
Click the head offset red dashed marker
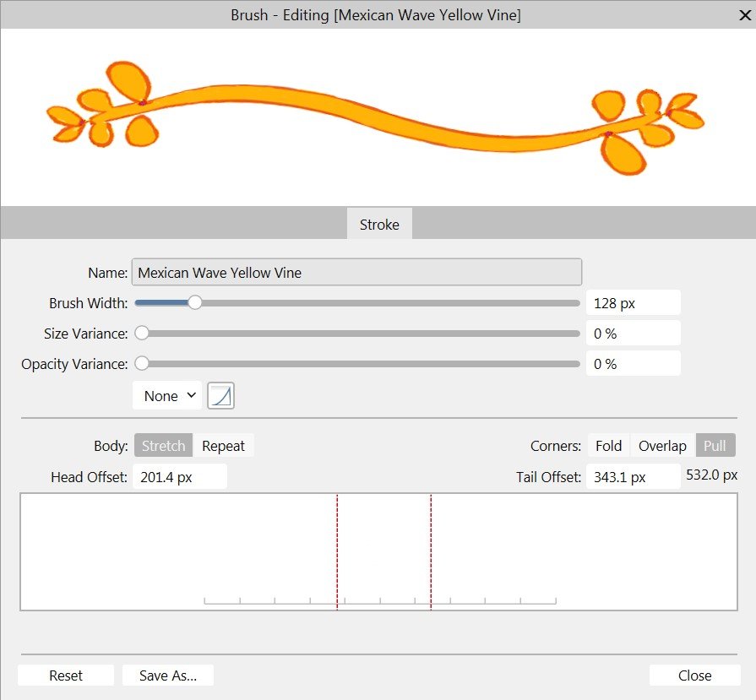[x=338, y=551]
